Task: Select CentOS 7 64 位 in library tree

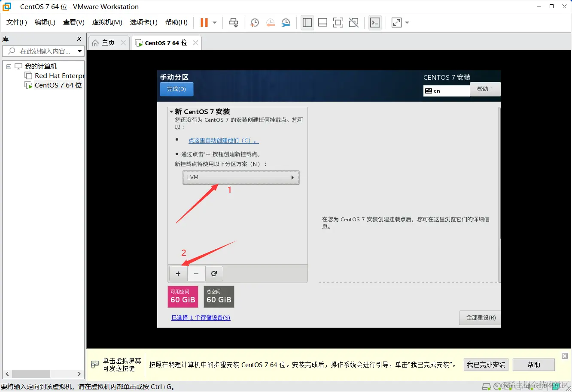Action: [58, 85]
